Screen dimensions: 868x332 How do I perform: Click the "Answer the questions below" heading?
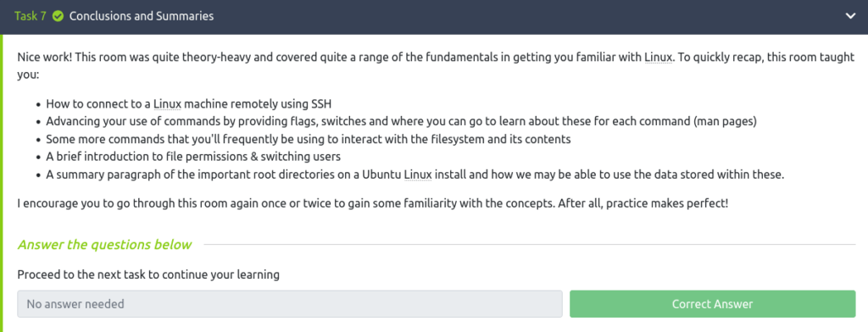tap(104, 245)
